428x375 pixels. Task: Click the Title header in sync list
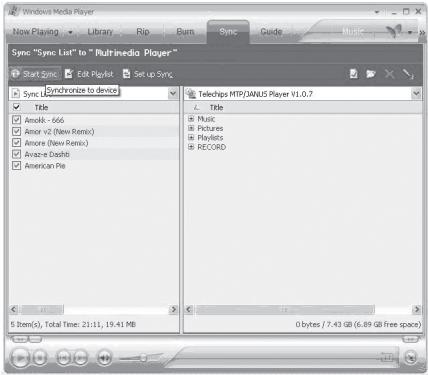(x=41, y=107)
